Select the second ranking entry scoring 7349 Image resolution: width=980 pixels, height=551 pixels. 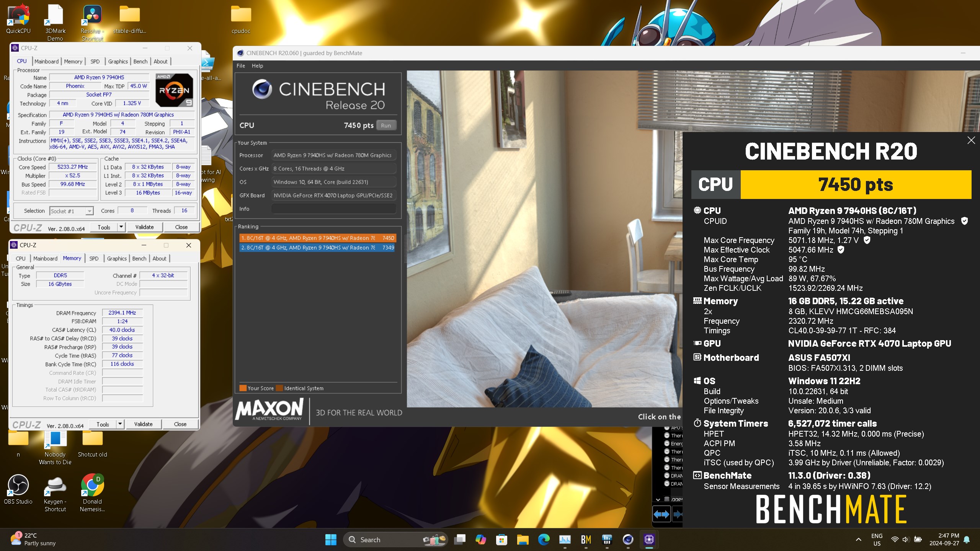pos(317,248)
